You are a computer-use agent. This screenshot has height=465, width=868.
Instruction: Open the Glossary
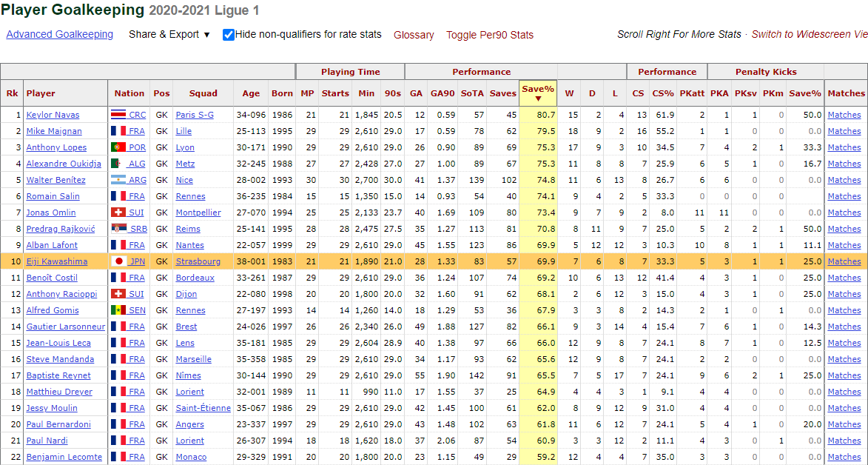pos(414,35)
